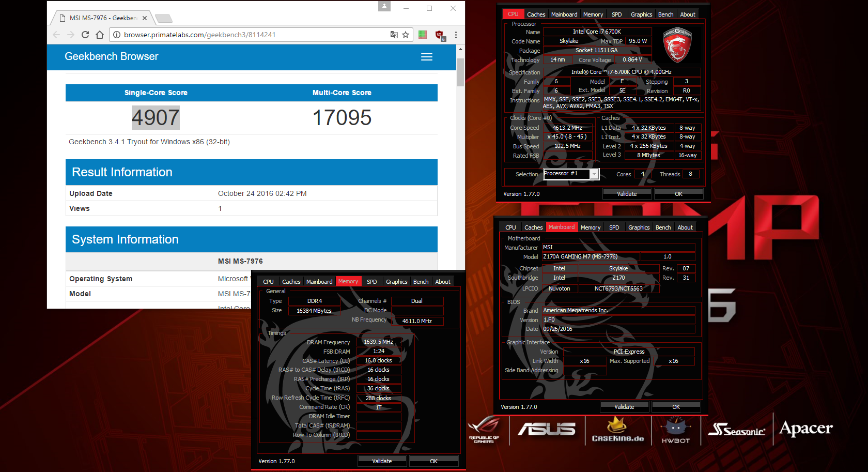This screenshot has height=472, width=868.
Task: Open SPD tab in Mainboard window
Action: click(614, 227)
